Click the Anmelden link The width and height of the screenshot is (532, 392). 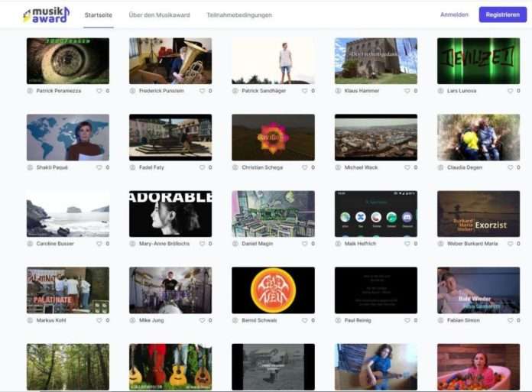point(454,15)
